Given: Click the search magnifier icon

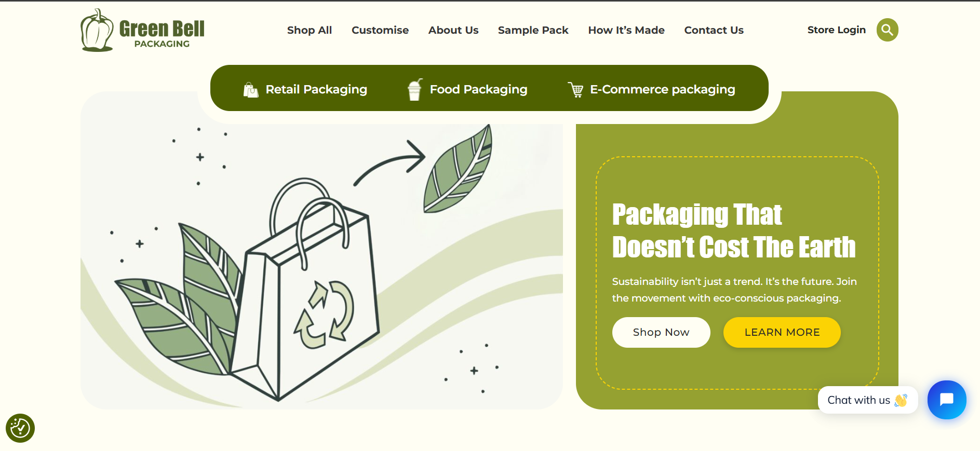Looking at the screenshot, I should tap(887, 30).
